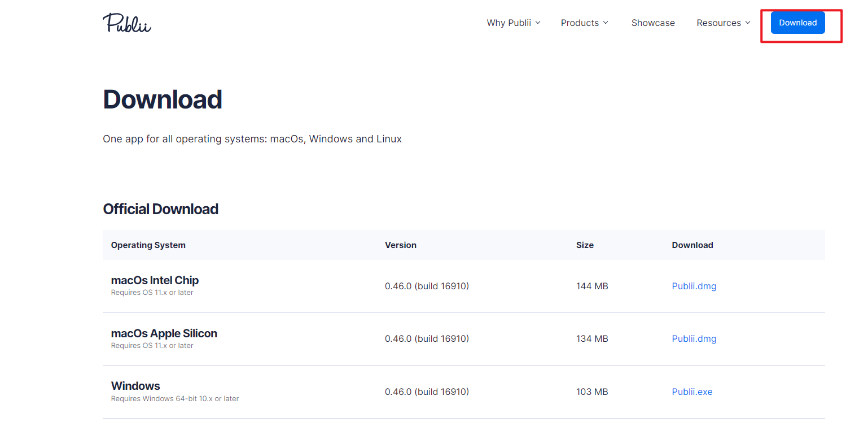The width and height of the screenshot is (868, 426).
Task: Expand the Resources chevron arrow
Action: tap(748, 23)
